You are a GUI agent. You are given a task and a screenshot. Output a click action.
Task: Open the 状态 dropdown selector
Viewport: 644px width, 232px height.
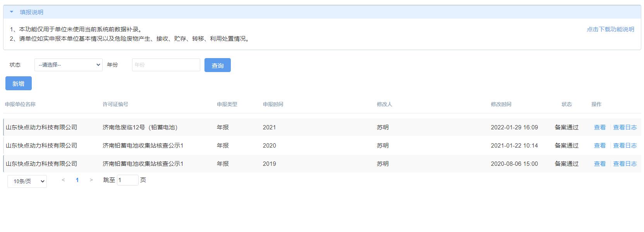click(x=69, y=65)
